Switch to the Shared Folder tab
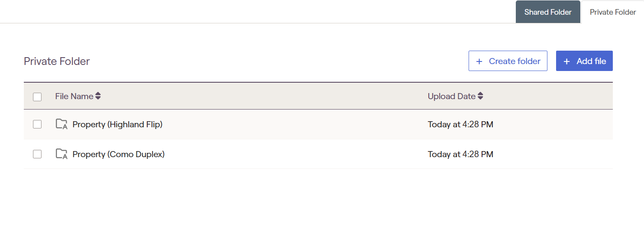This screenshot has height=242, width=644. click(x=548, y=12)
